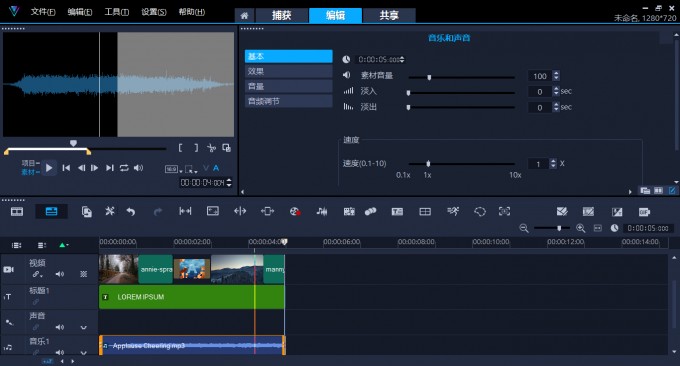
Task: Open the timeline toolbar customize tools icon
Action: click(110, 211)
